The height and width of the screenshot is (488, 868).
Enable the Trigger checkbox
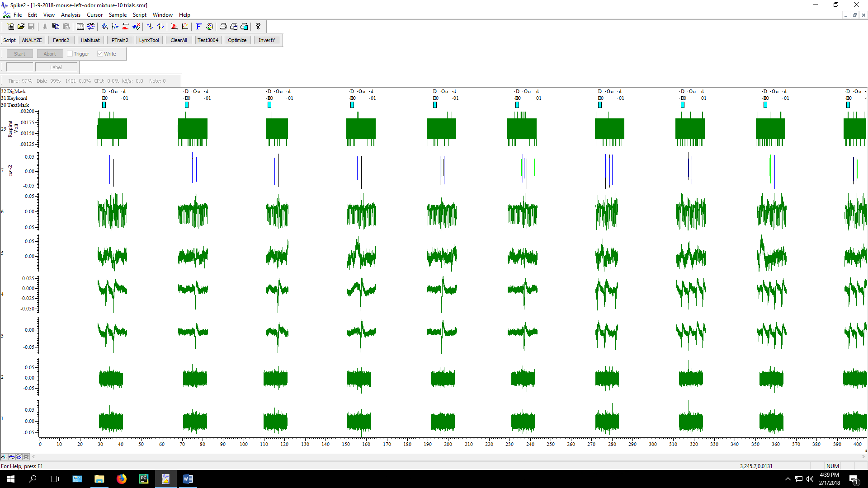pyautogui.click(x=70, y=53)
